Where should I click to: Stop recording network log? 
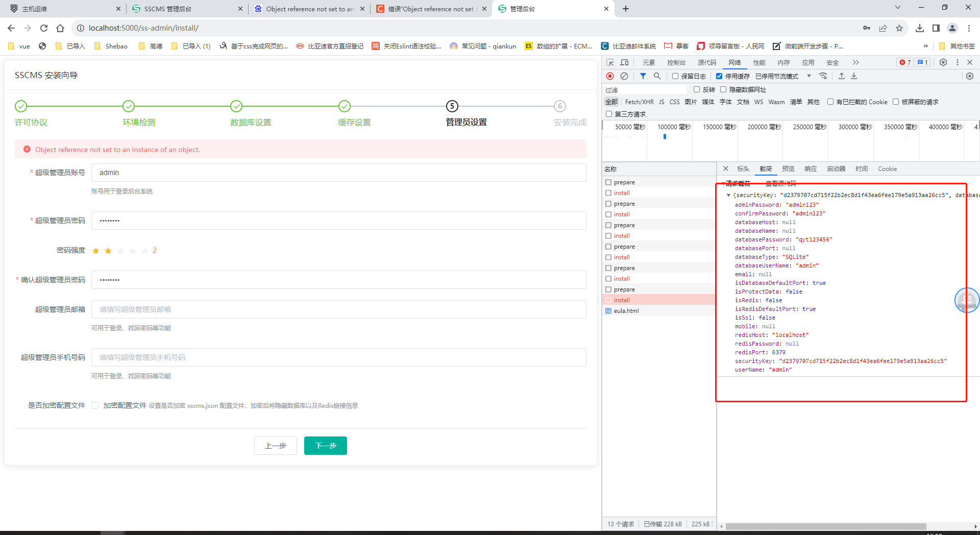point(610,76)
